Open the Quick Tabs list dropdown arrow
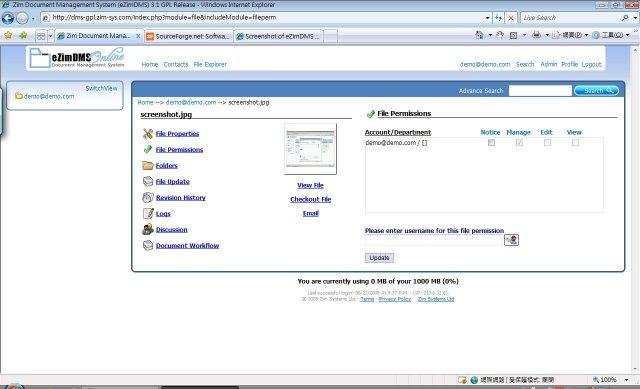 (x=50, y=36)
